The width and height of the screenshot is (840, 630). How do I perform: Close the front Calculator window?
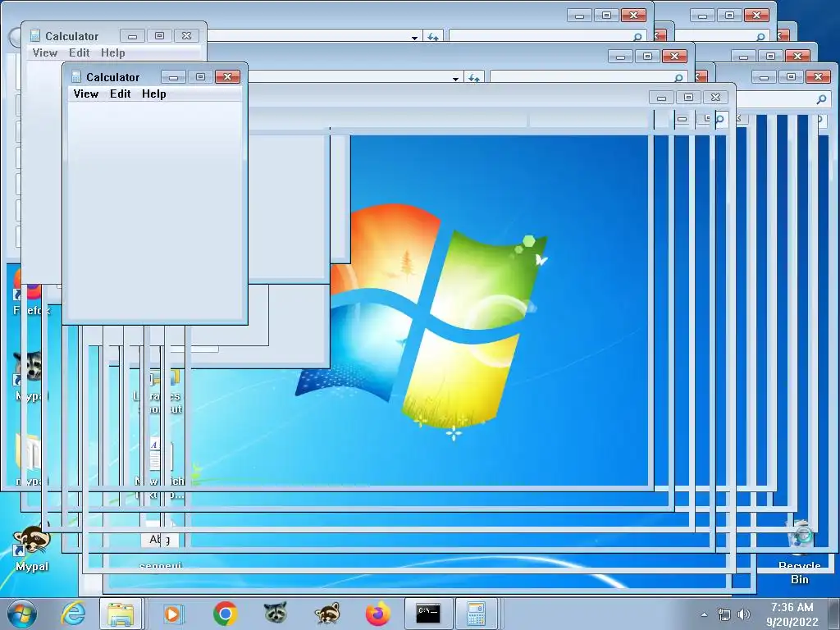[228, 77]
